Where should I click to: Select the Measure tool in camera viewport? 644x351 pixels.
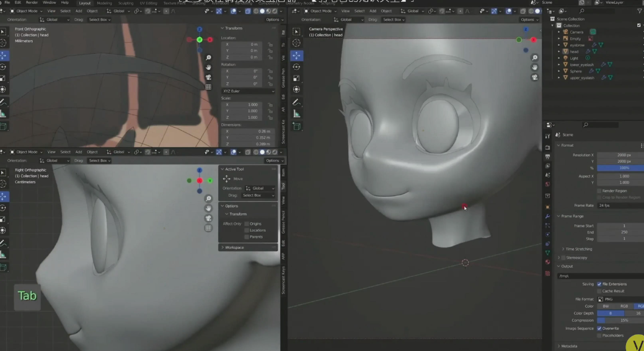click(x=296, y=113)
